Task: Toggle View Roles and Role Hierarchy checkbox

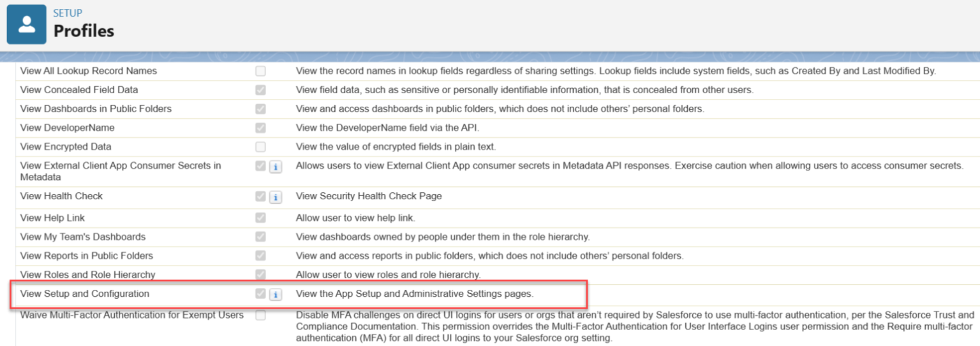Action: 260,275
